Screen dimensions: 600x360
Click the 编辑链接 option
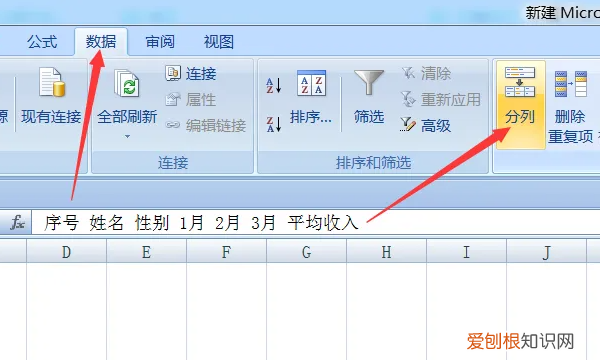(205, 125)
